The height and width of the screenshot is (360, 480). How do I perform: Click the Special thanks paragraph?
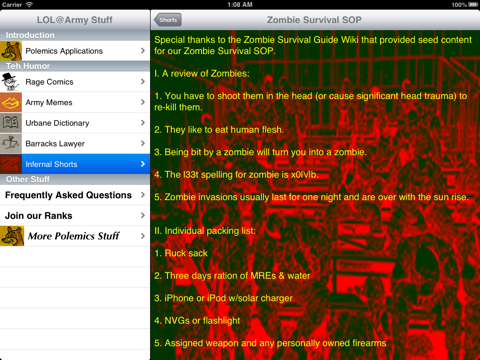pyautogui.click(x=313, y=45)
